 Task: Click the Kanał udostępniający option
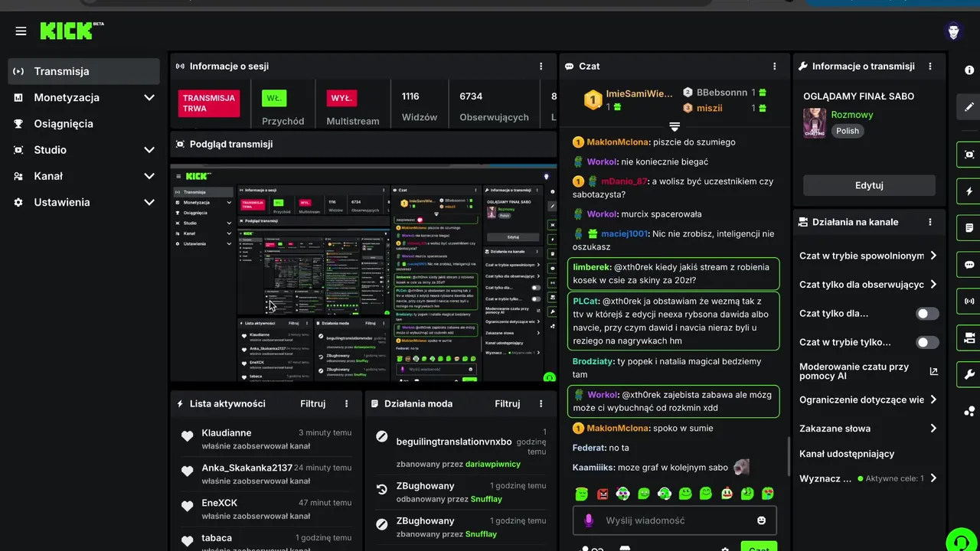(x=847, y=454)
